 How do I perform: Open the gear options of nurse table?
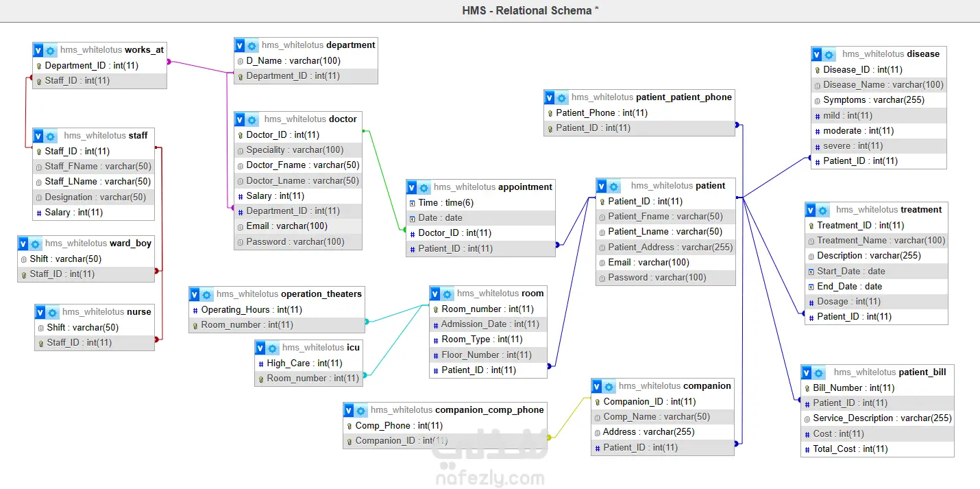(x=53, y=312)
